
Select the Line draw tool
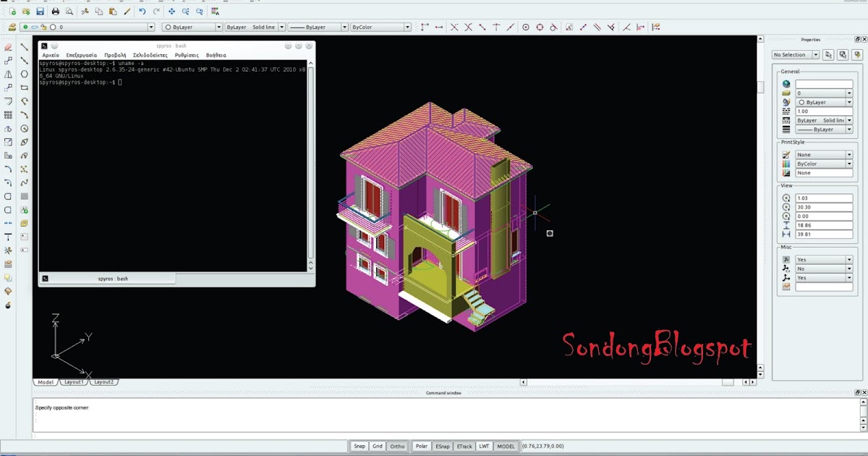25,47
